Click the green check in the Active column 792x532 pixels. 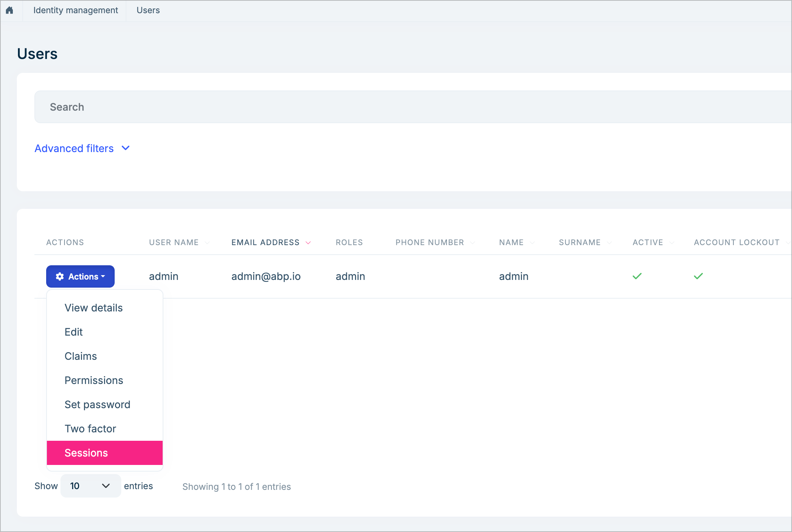637,276
